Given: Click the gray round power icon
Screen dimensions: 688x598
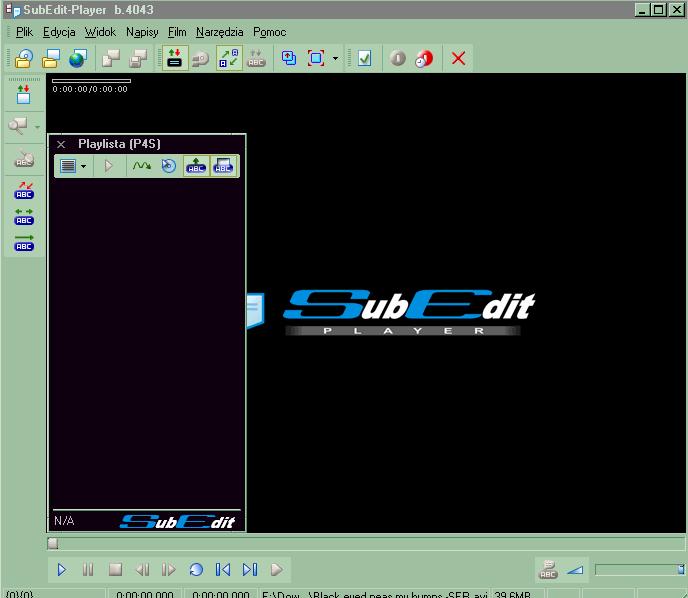Looking at the screenshot, I should point(398,58).
